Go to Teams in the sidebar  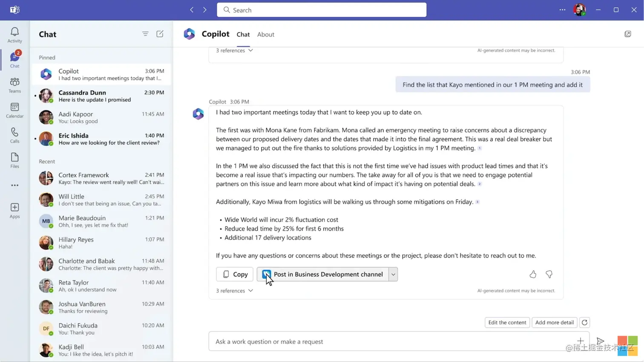click(x=14, y=85)
